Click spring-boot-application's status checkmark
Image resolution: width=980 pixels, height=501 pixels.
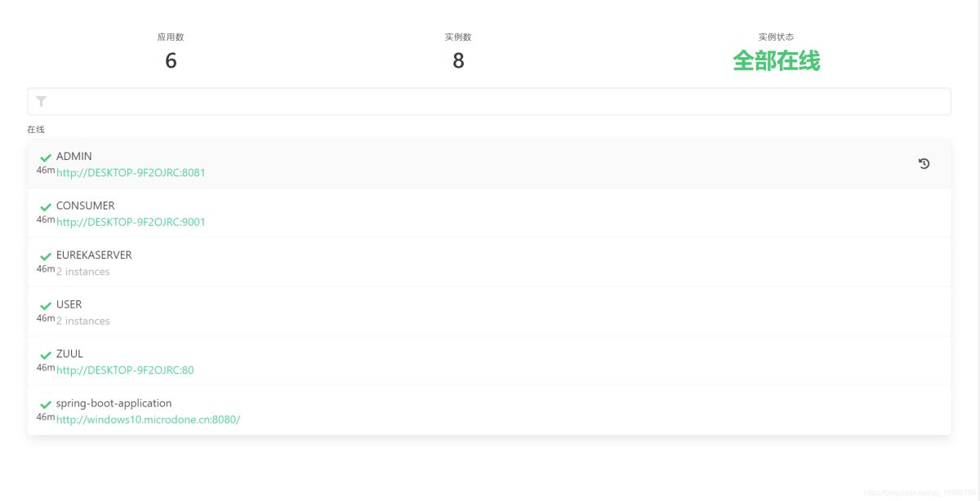[x=45, y=403]
